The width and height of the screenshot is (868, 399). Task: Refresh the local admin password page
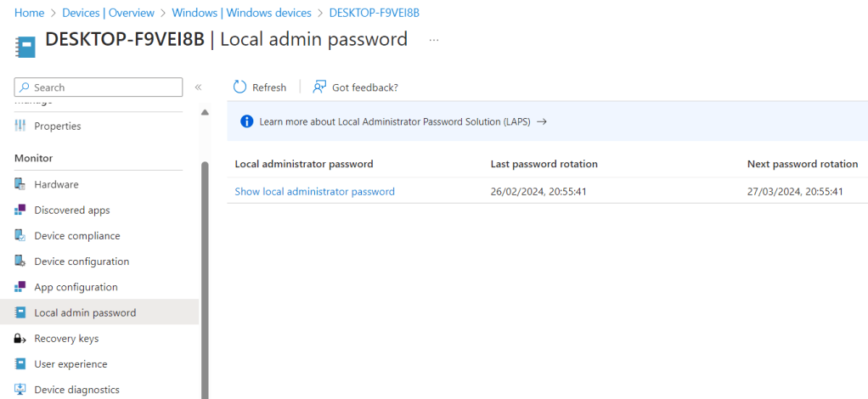click(x=260, y=87)
